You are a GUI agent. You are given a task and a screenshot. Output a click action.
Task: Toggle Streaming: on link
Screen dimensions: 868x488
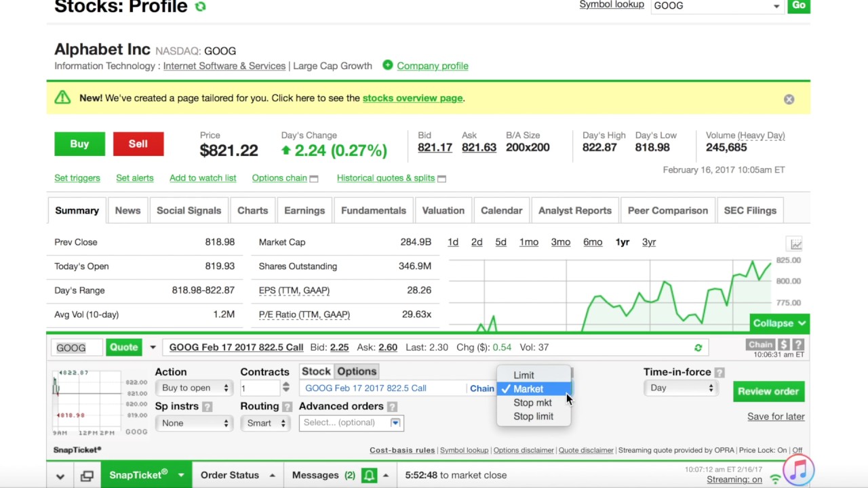coord(734,480)
